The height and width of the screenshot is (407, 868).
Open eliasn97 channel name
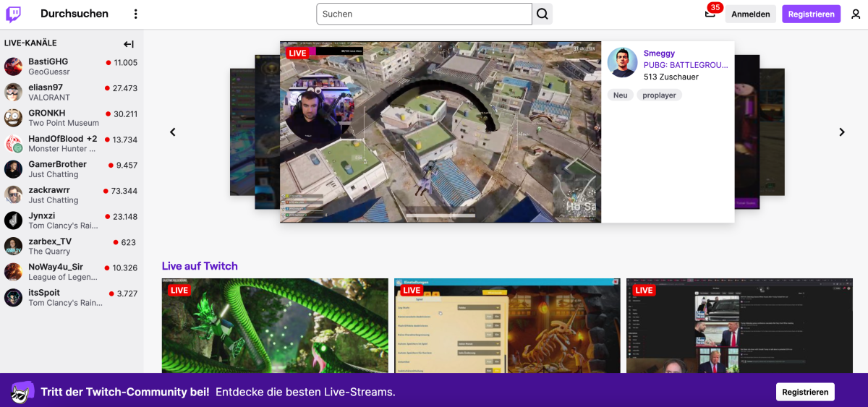click(46, 87)
